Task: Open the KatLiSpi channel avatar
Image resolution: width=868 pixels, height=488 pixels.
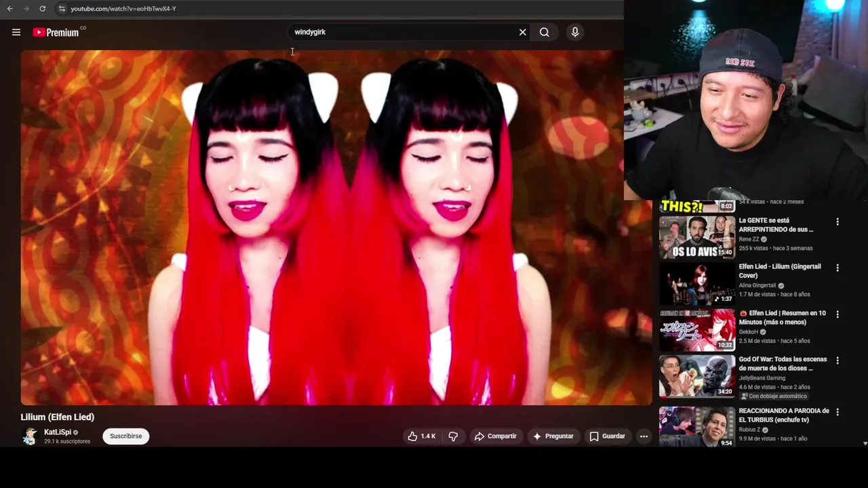Action: coord(30,436)
